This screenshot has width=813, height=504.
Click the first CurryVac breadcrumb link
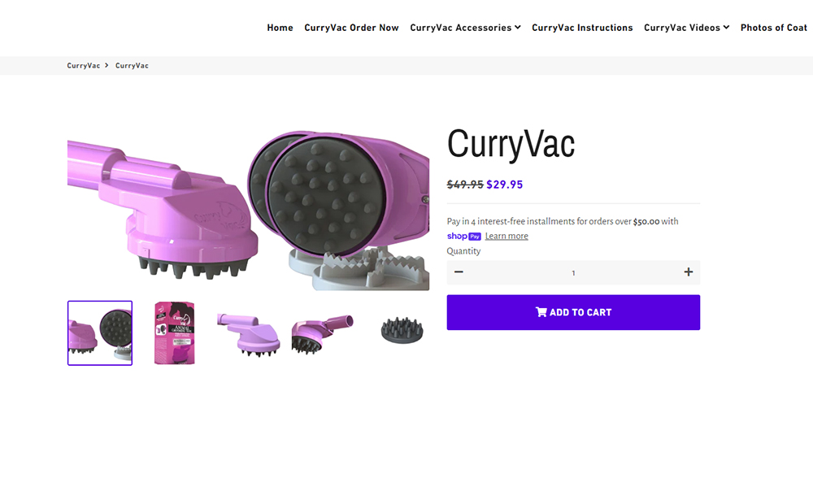point(84,65)
